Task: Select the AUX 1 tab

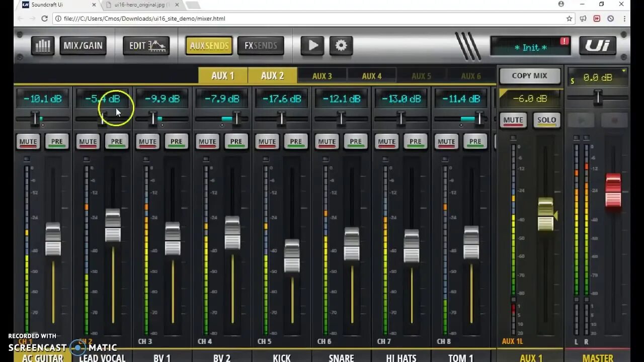Action: pyautogui.click(x=223, y=76)
